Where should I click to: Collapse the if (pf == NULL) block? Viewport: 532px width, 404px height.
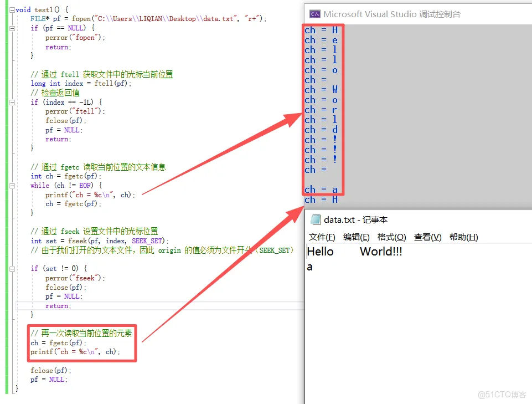(x=12, y=28)
